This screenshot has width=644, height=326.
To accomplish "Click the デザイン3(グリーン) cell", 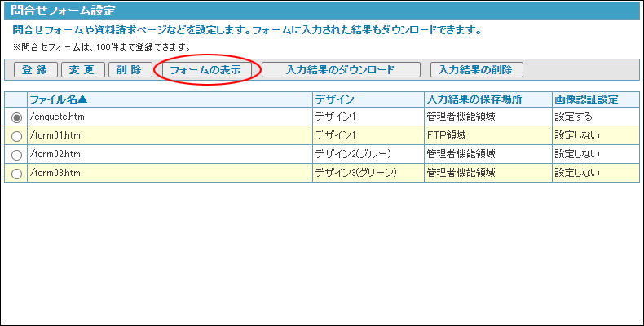I will (355, 173).
